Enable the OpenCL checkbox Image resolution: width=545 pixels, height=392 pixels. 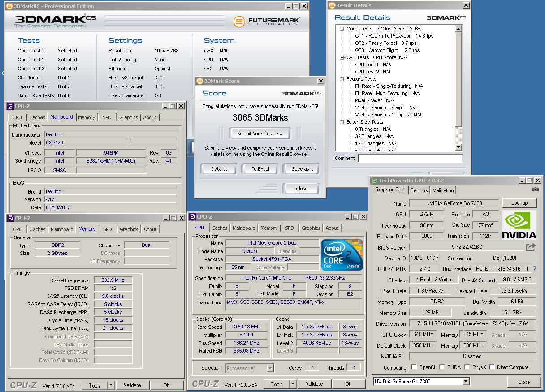414,367
